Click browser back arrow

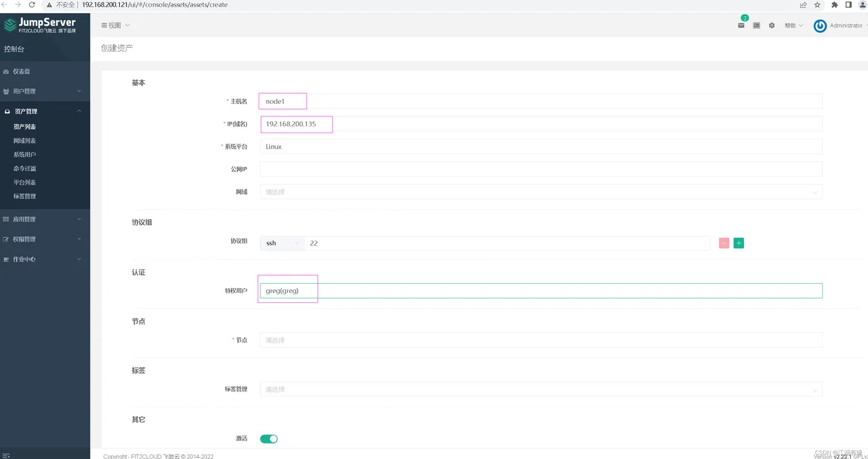(x=5, y=4)
